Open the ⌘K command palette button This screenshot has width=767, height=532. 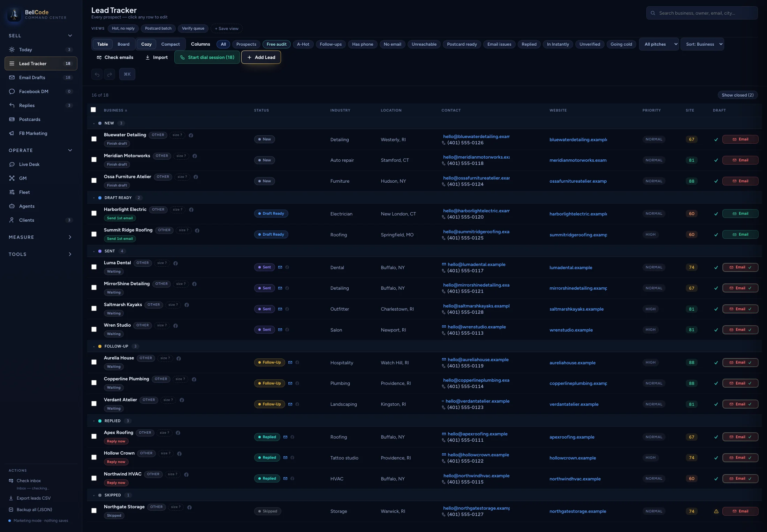127,74
